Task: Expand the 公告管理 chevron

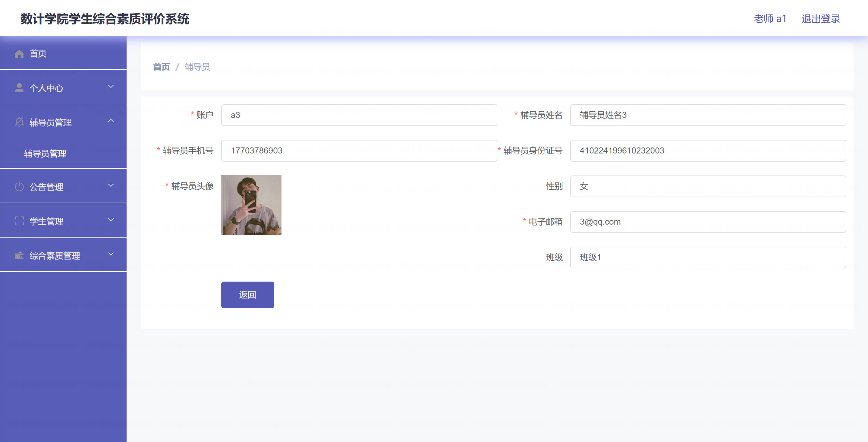Action: click(111, 185)
